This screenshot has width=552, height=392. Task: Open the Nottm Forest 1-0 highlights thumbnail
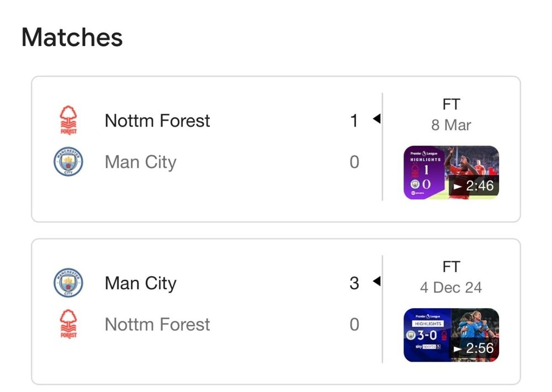(x=451, y=173)
